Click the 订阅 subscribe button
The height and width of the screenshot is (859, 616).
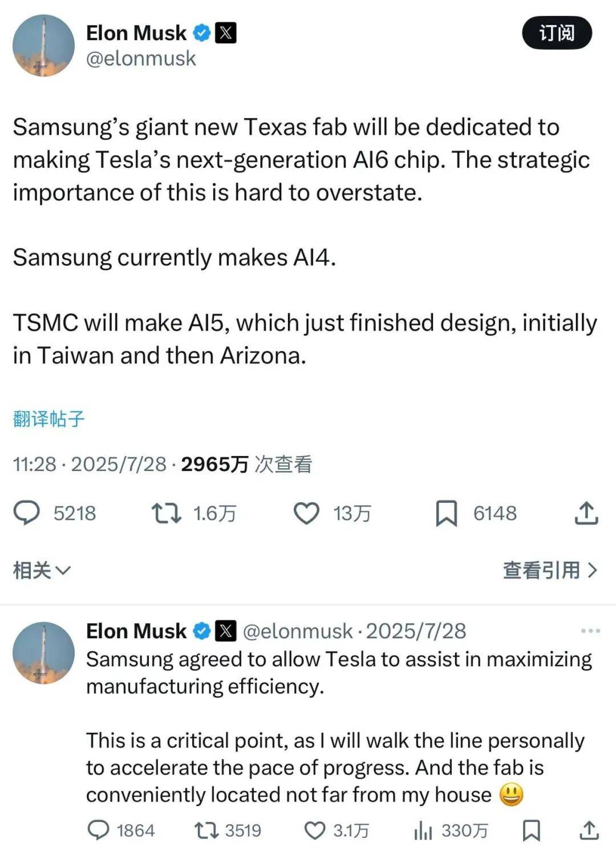coord(557,33)
